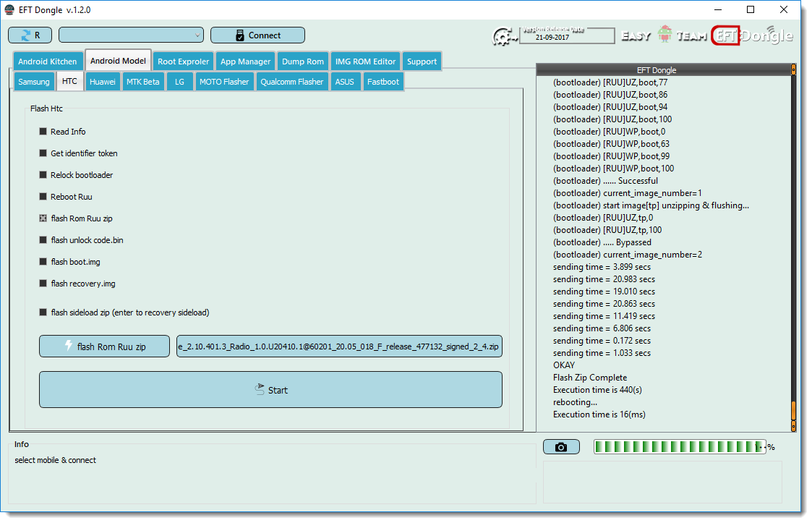Viewport: 812px width, 523px height.
Task: Open the Support tab
Action: point(422,61)
